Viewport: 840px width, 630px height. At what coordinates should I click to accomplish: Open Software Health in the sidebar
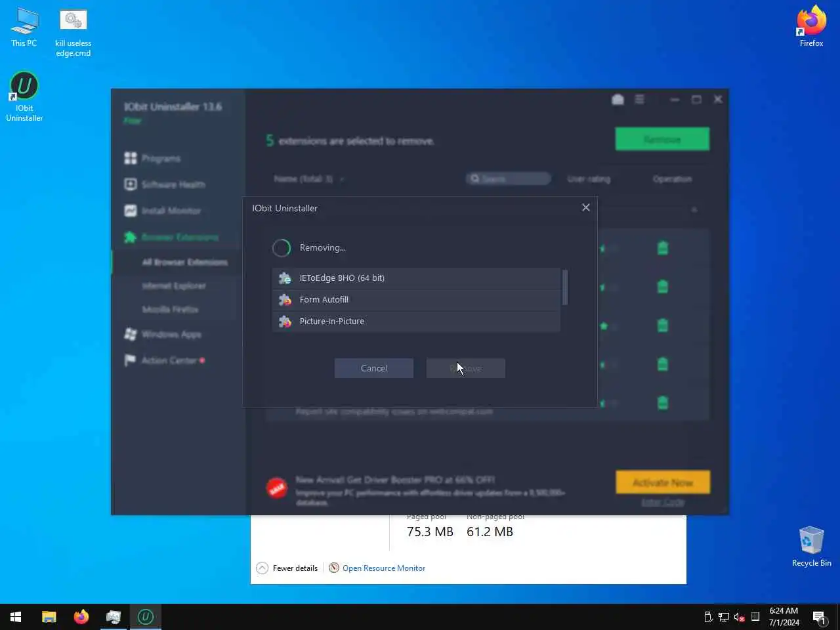click(x=173, y=184)
